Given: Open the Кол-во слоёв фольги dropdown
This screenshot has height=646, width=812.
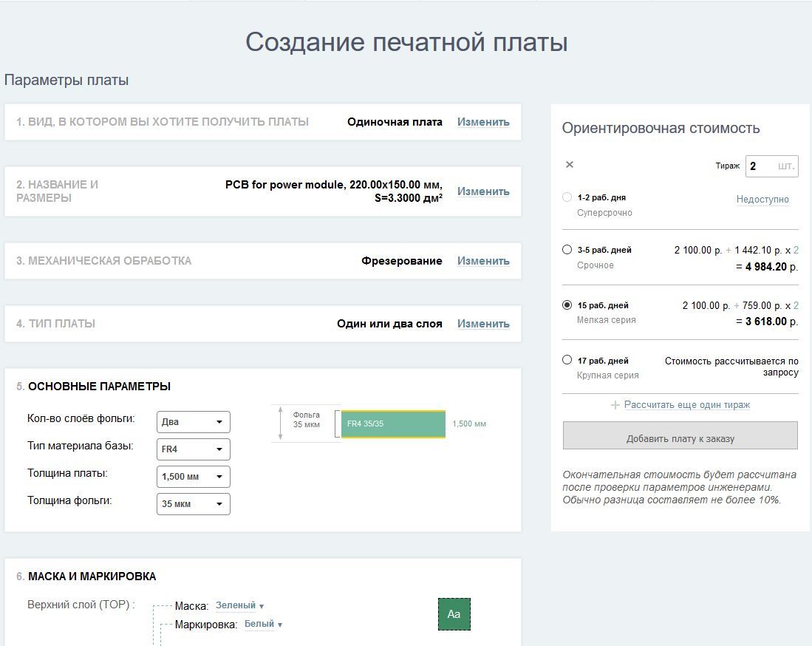Looking at the screenshot, I should tap(193, 422).
